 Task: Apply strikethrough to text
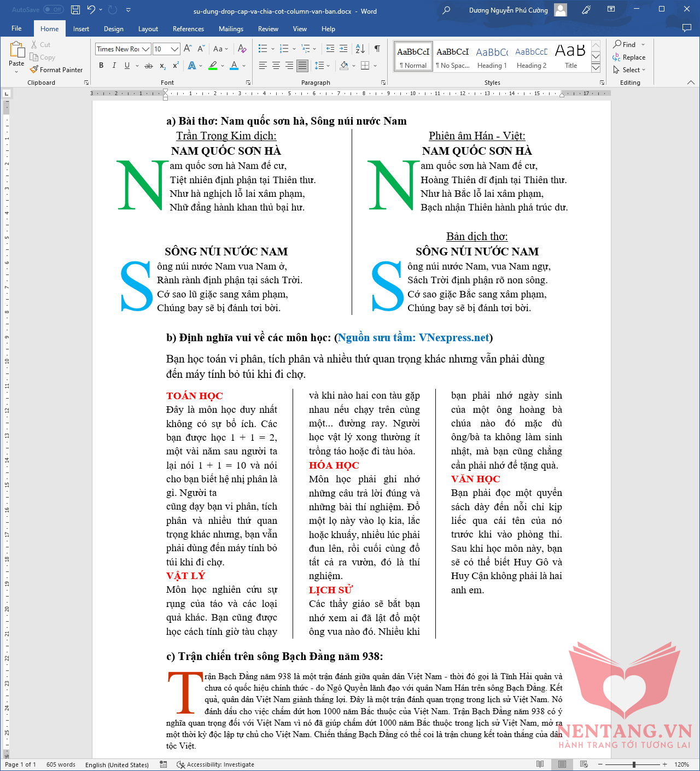click(x=148, y=66)
